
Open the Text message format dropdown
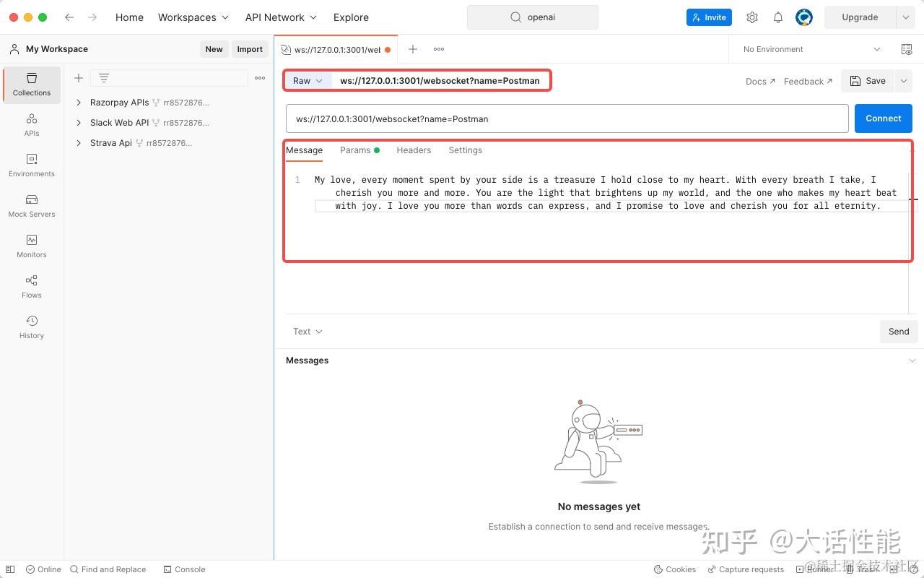307,331
